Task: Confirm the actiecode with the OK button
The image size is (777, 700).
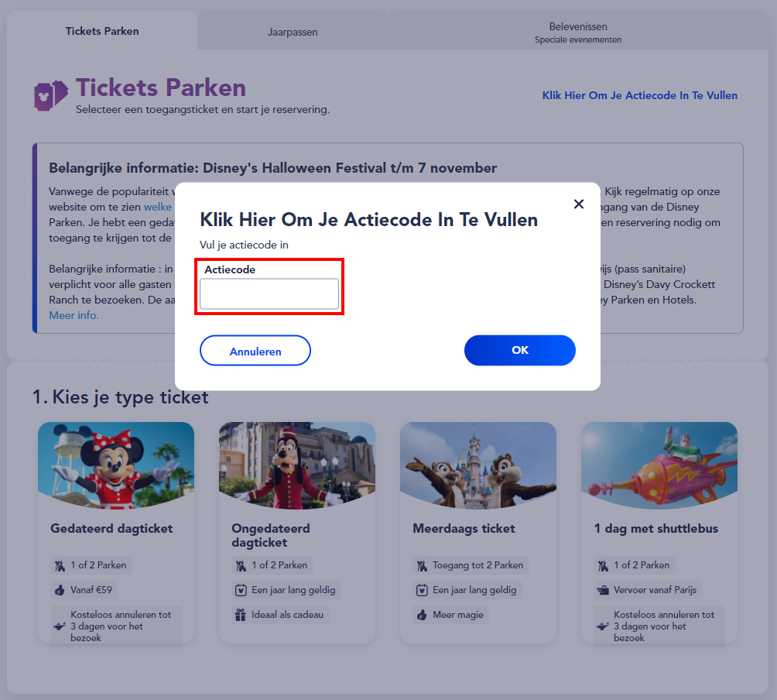Action: point(519,350)
